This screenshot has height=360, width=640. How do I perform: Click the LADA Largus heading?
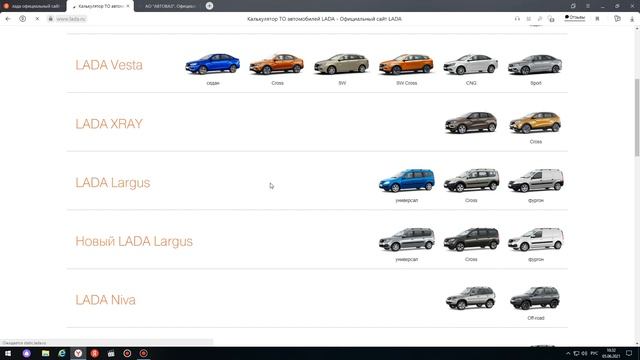pos(113,182)
